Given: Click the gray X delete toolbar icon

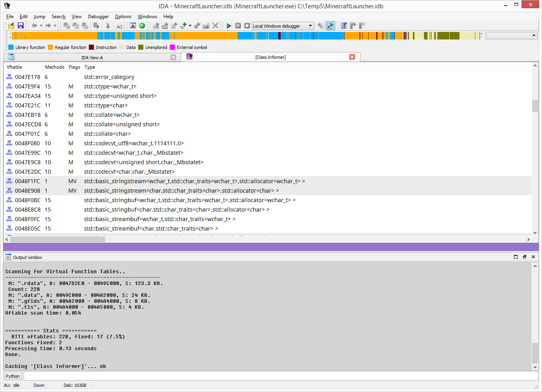Looking at the screenshot, I should (215, 26).
